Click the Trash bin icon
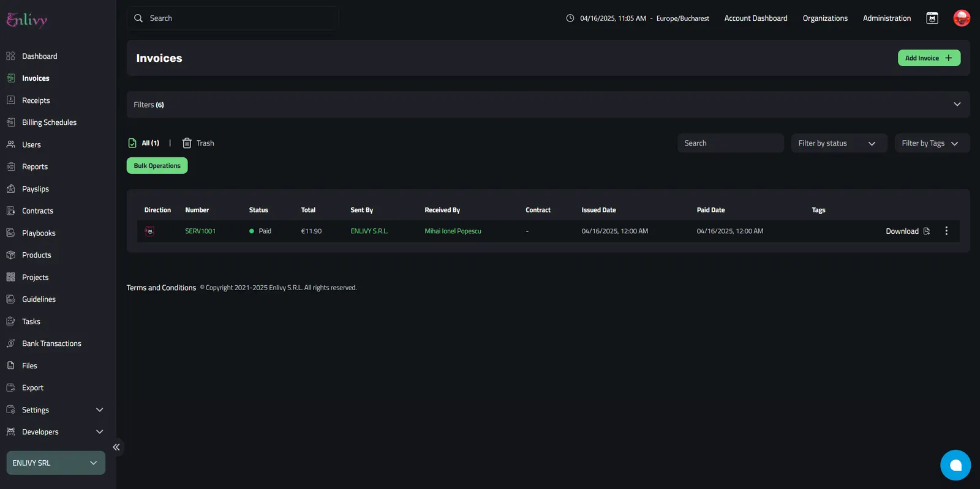Viewport: 980px width, 489px height. point(187,143)
